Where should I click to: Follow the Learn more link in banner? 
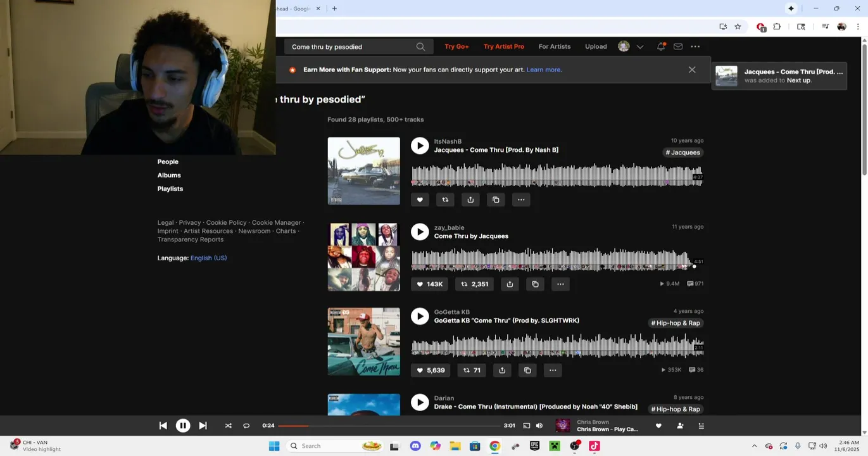click(544, 70)
